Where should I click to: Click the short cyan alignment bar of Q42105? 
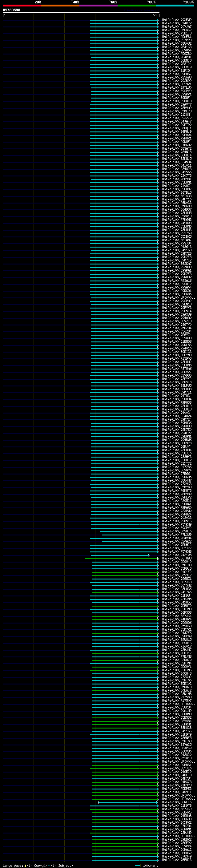click(120, 555)
